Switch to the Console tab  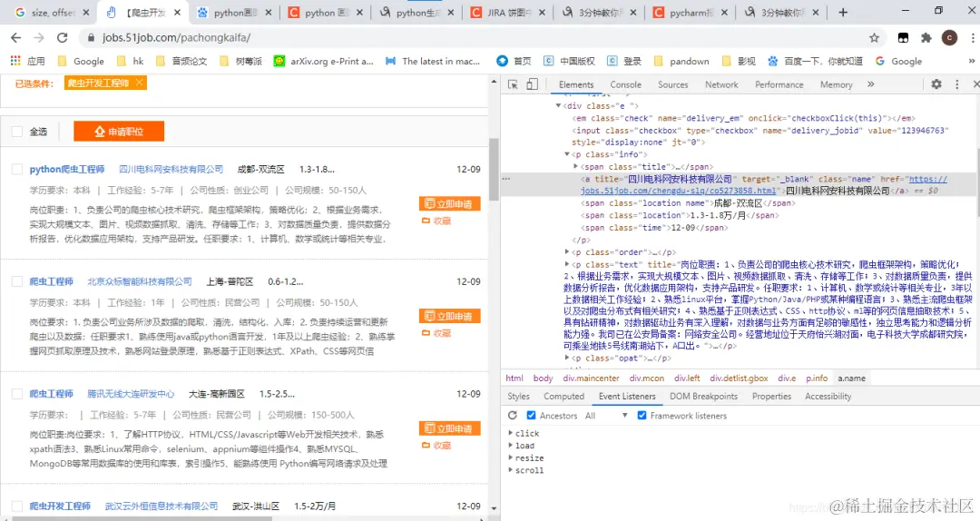625,84
